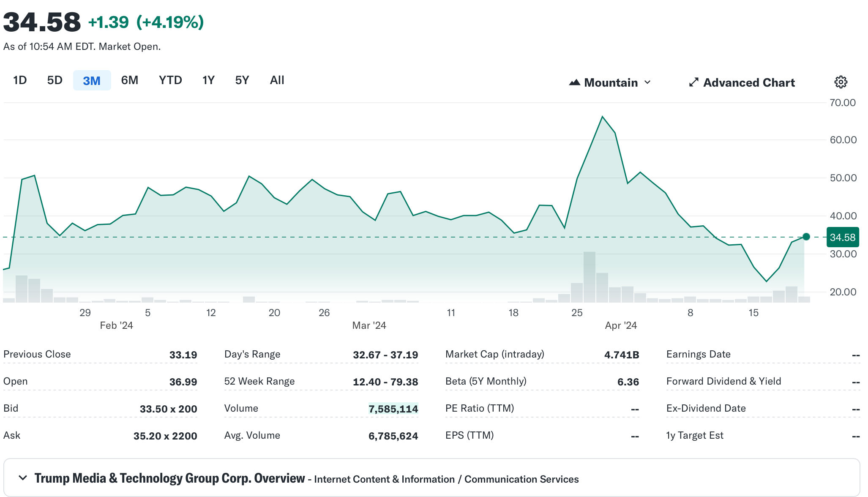Click the highlighted Volume value 7,585,114

point(393,409)
